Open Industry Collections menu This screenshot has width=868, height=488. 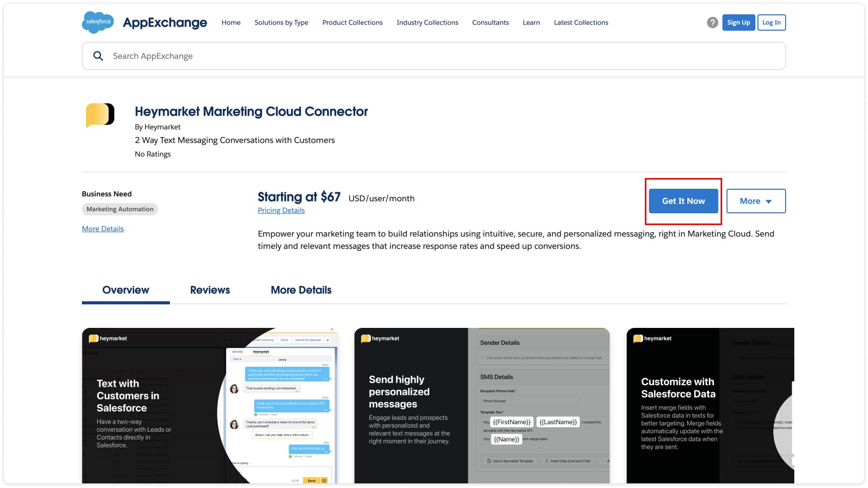click(427, 23)
